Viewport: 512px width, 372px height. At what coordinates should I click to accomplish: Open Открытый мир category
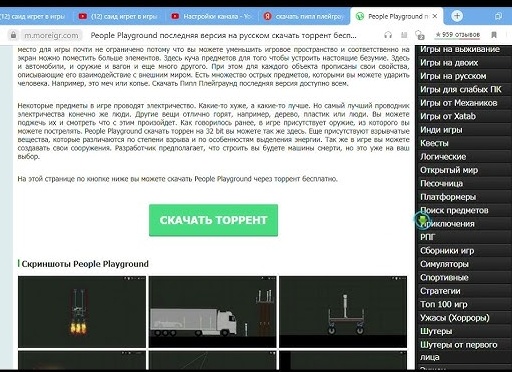tap(465, 170)
